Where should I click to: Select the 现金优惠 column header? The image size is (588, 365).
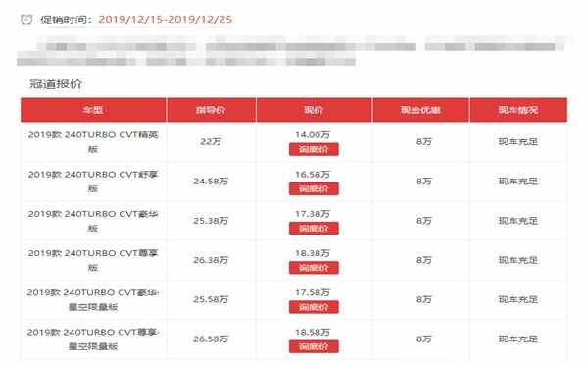pos(420,110)
